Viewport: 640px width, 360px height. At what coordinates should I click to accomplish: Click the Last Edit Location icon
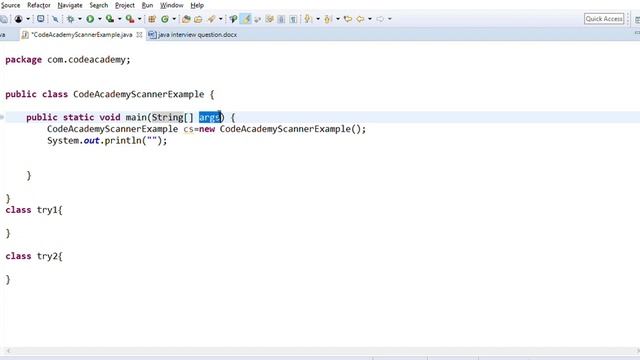click(x=348, y=19)
